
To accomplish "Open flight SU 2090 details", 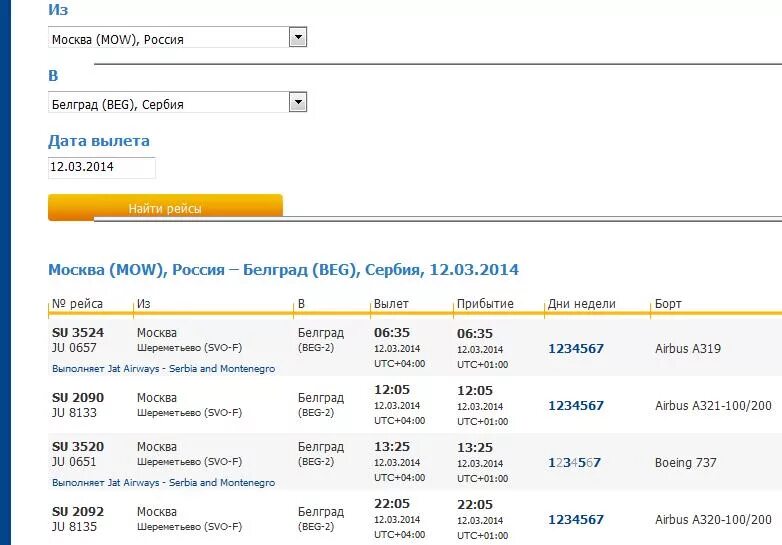I will coord(78,398).
